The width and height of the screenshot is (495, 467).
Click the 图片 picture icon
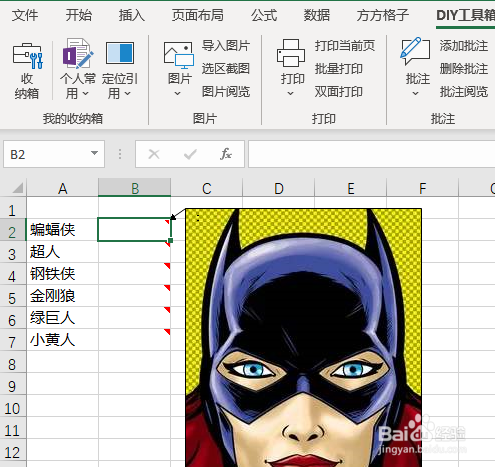tap(179, 55)
